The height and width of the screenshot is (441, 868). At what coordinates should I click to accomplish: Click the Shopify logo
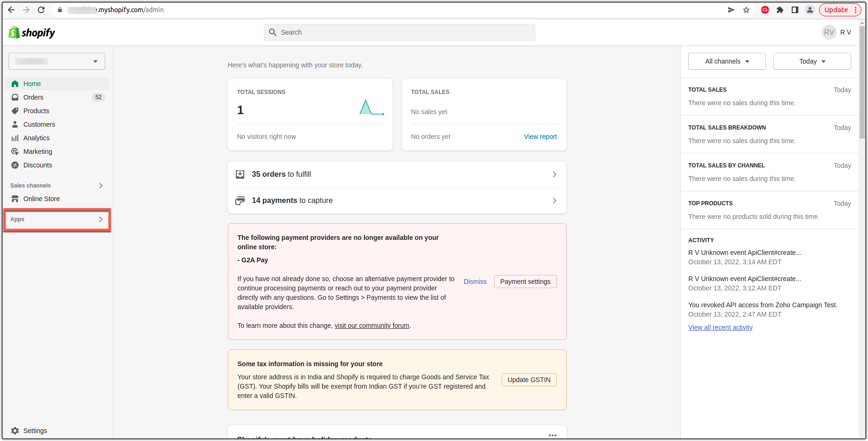[31, 32]
